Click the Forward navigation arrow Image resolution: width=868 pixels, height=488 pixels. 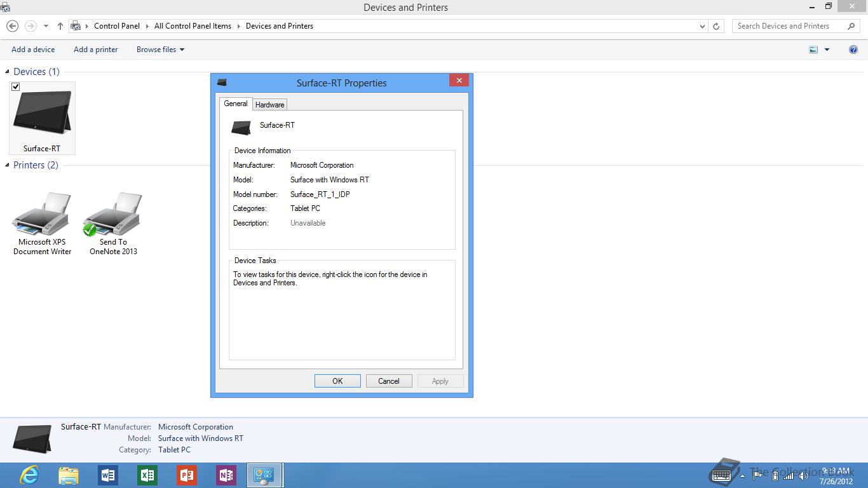30,26
